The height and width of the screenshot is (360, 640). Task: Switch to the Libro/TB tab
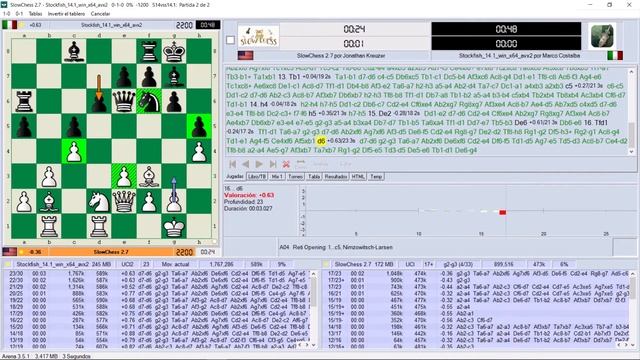[257, 177]
